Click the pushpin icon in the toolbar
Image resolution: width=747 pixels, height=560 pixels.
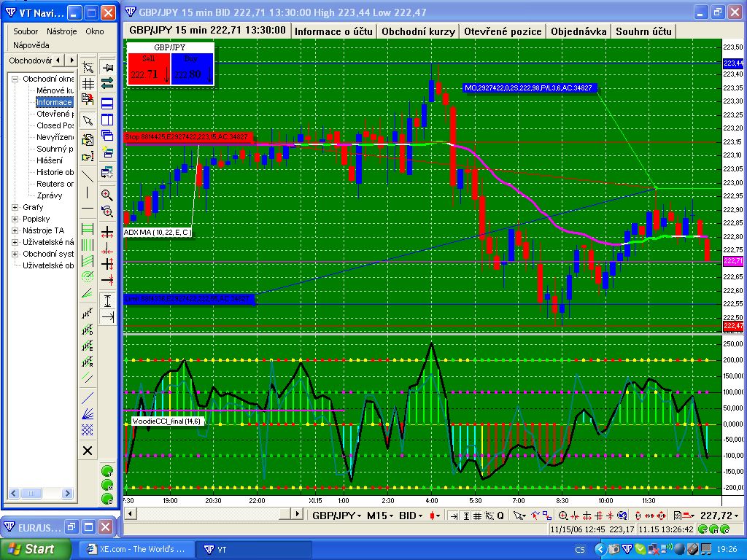[x=108, y=67]
